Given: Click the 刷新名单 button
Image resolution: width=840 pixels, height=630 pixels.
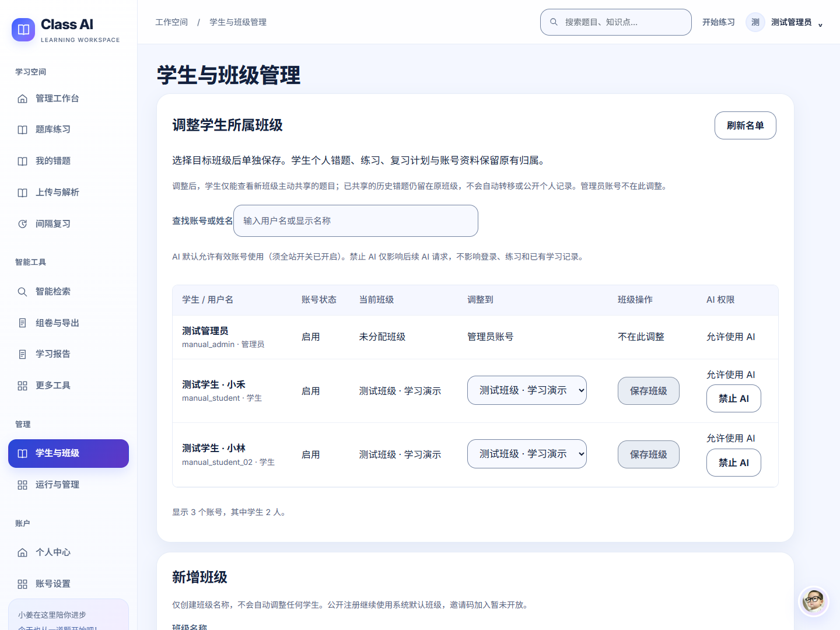Looking at the screenshot, I should (x=745, y=125).
